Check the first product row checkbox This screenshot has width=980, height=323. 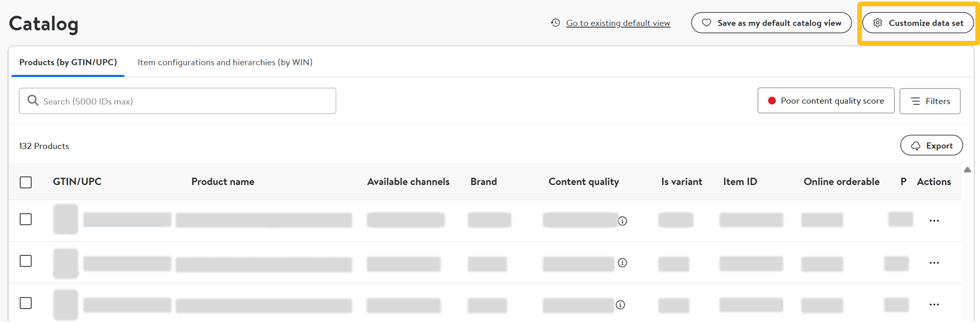click(26, 219)
